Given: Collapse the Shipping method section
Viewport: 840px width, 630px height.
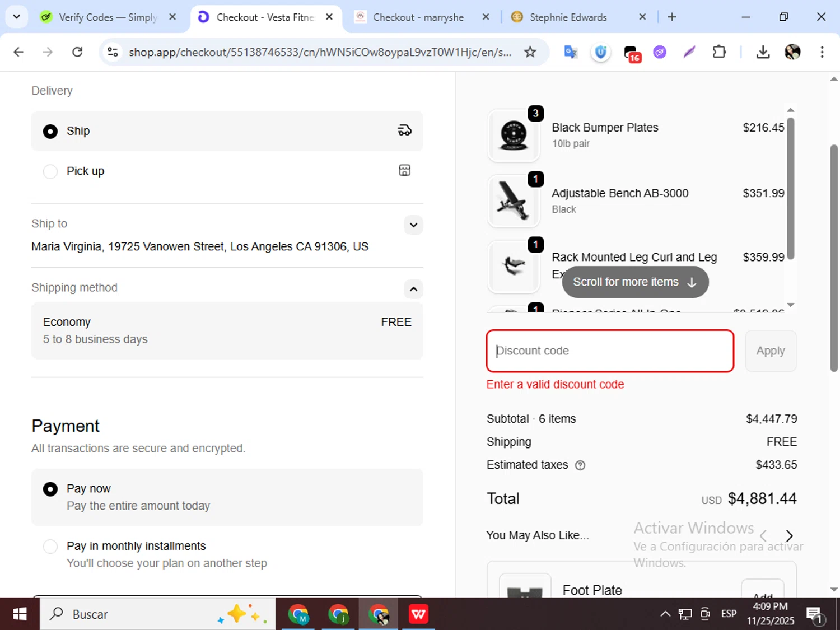Looking at the screenshot, I should [x=413, y=289].
